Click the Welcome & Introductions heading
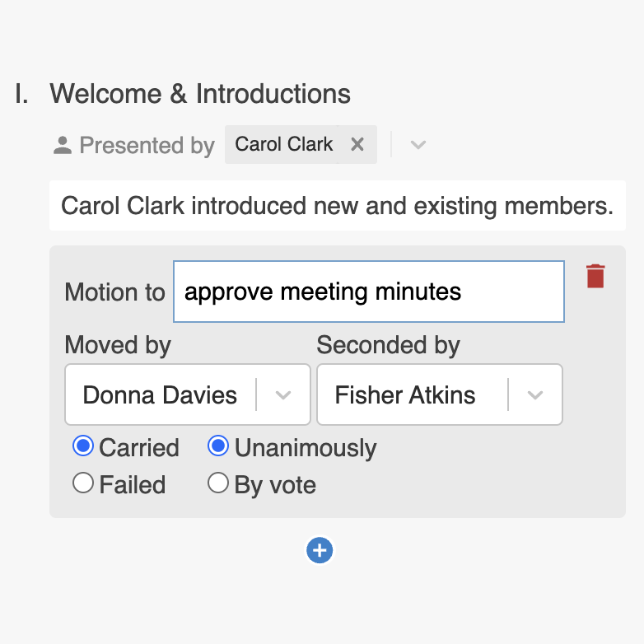 tap(200, 94)
